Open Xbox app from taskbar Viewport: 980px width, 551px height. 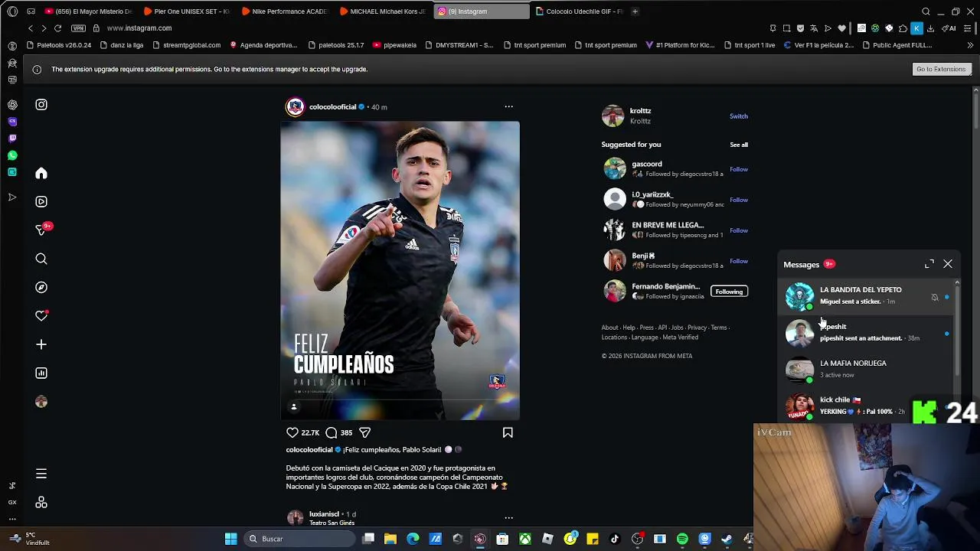(x=525, y=539)
